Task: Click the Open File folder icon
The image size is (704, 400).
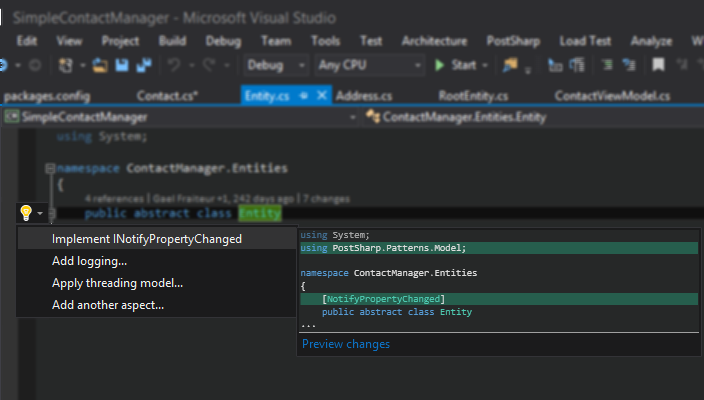Action: click(x=100, y=66)
